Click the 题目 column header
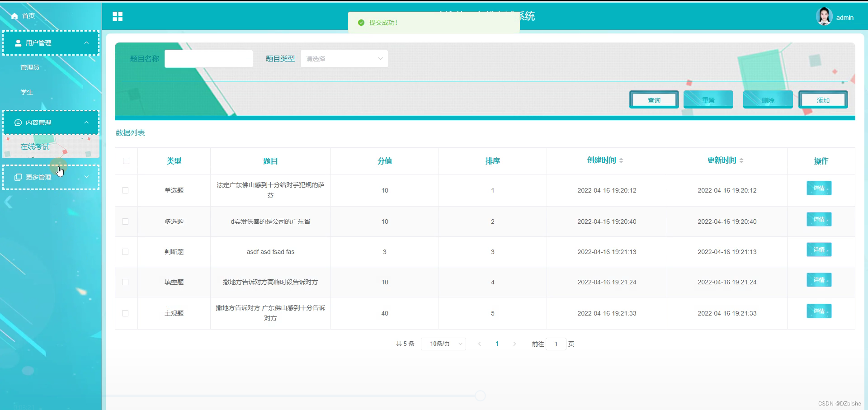Screen dimensions: 868x410 tap(270, 161)
